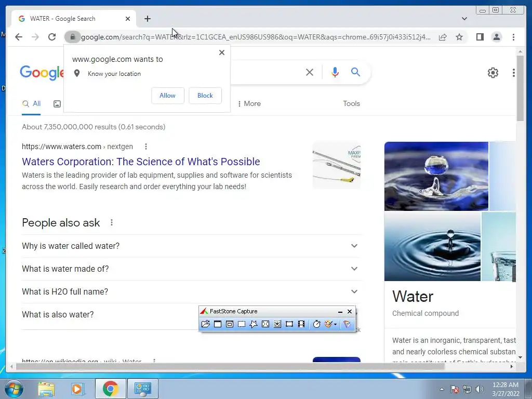Click the Chrome taskbar button
532x399 pixels.
click(110, 389)
